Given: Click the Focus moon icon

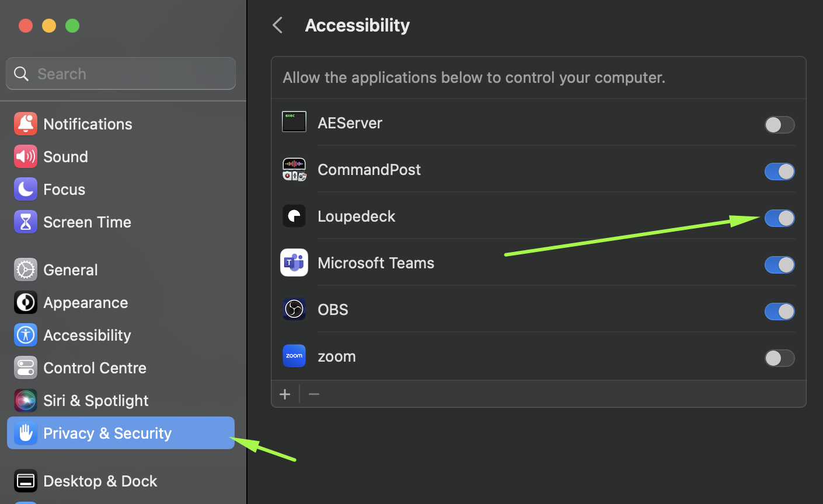Looking at the screenshot, I should coord(26,189).
